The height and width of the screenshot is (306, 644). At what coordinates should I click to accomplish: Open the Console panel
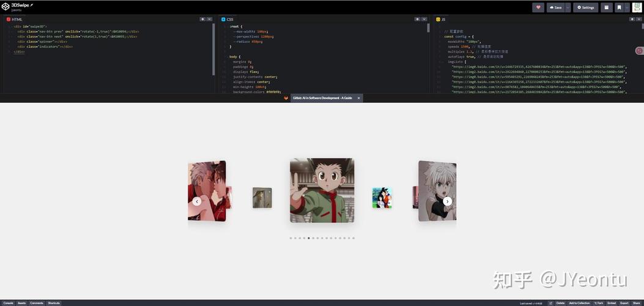point(9,303)
